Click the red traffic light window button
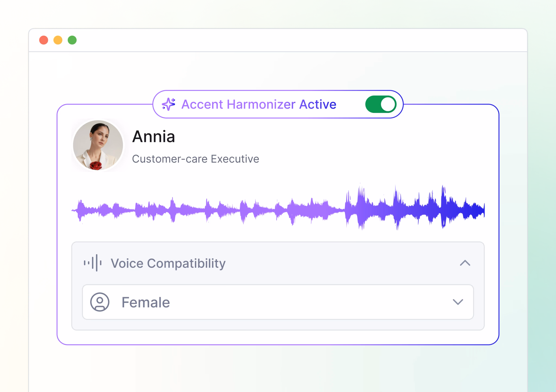Viewport: 556px width, 392px height. 43,40
